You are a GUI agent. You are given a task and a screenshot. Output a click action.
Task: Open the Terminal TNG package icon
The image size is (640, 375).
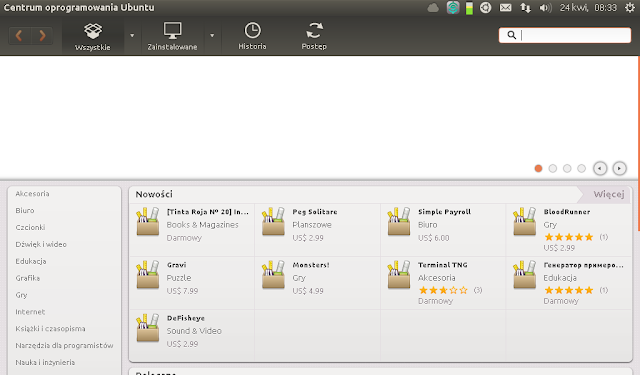399,274
